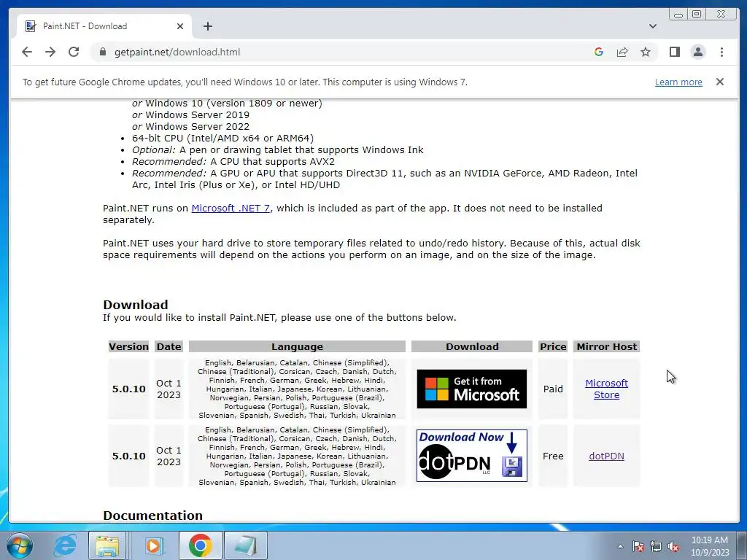Dismiss the Chrome update infobar

point(720,82)
